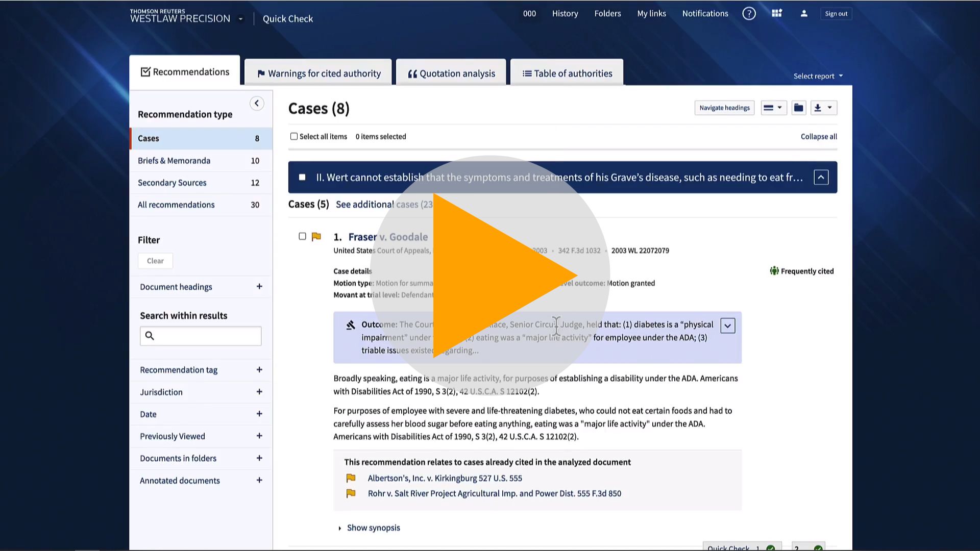
Task: Toggle the Select all items checkbox
Action: [x=293, y=136]
